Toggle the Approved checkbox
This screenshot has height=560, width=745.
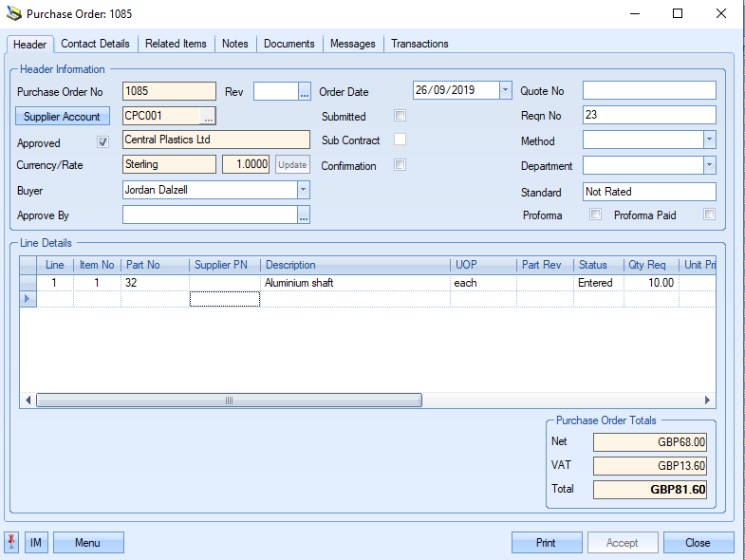point(103,143)
